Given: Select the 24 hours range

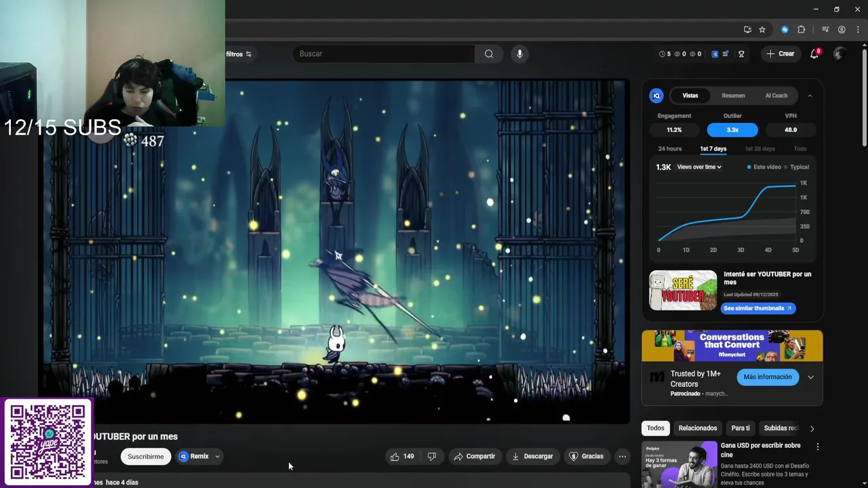Looking at the screenshot, I should click(x=669, y=148).
